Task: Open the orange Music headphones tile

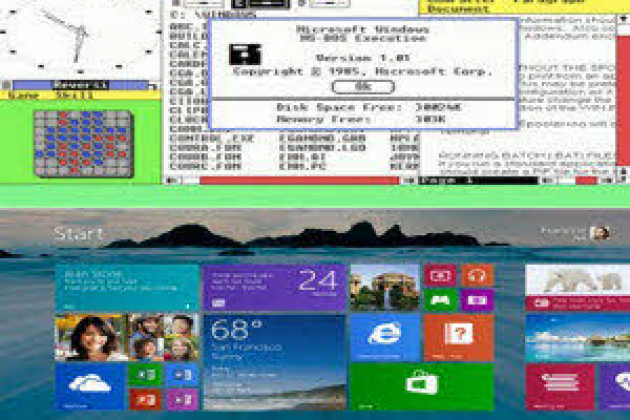Action: coord(477,275)
